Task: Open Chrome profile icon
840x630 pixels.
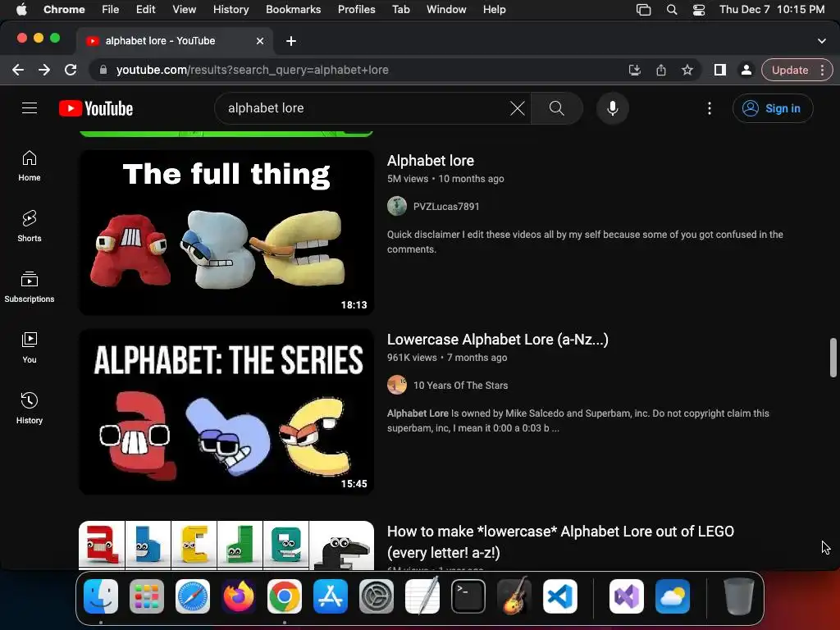Action: click(x=746, y=70)
